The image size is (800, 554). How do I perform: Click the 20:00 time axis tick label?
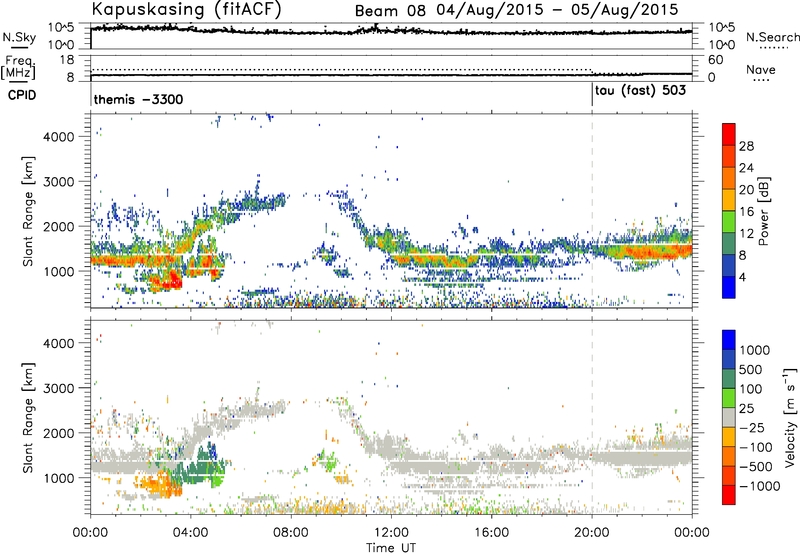(592, 533)
